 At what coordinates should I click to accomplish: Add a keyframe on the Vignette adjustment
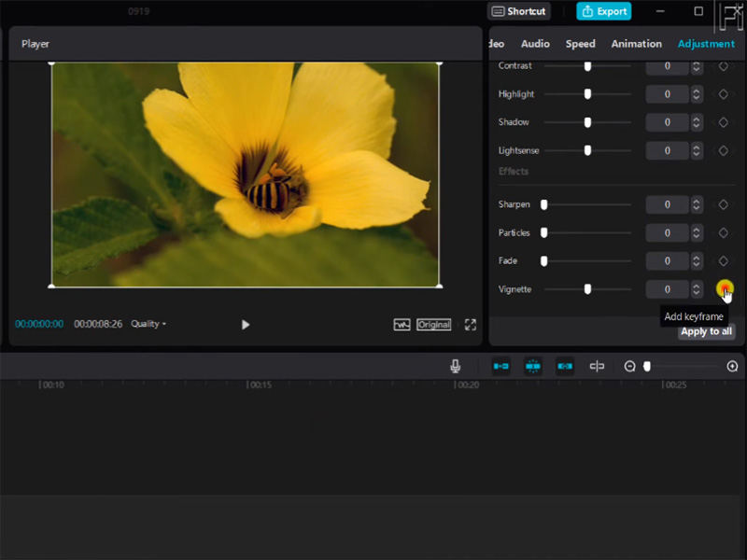(723, 289)
